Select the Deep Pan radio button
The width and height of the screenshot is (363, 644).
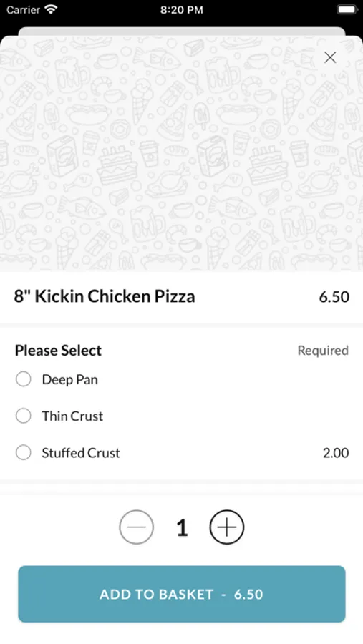tap(24, 379)
